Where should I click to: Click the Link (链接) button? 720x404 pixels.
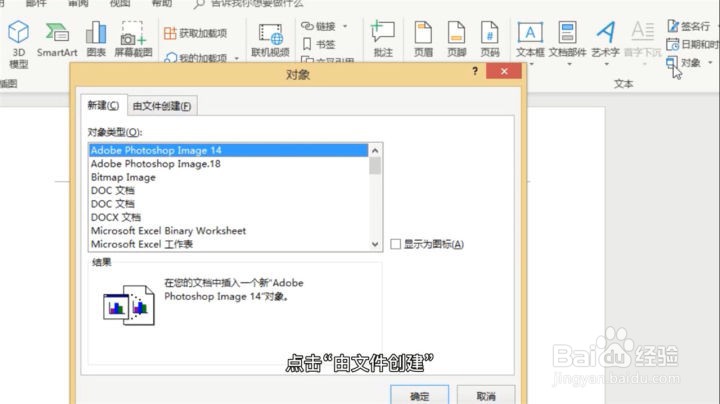click(x=318, y=26)
